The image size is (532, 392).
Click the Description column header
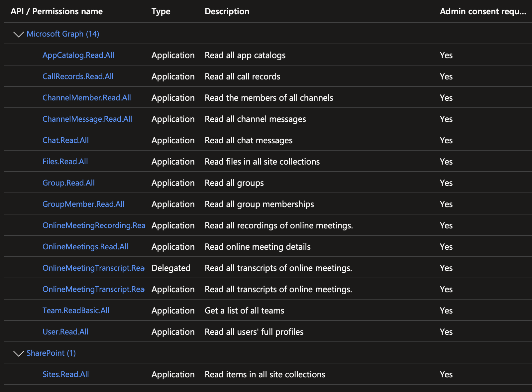coord(227,11)
